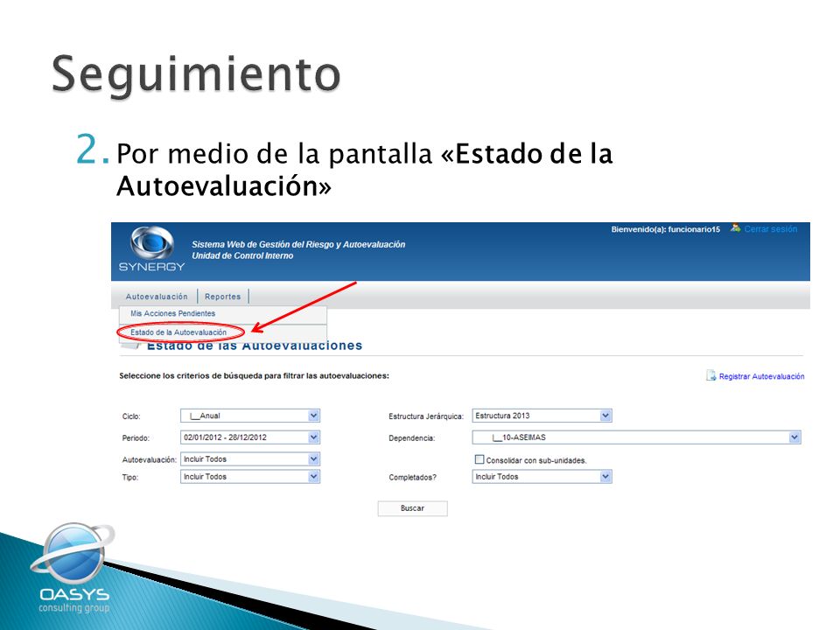The width and height of the screenshot is (840, 630).
Task: Click the Unidad de Control Interno subtitle
Action: click(x=242, y=255)
